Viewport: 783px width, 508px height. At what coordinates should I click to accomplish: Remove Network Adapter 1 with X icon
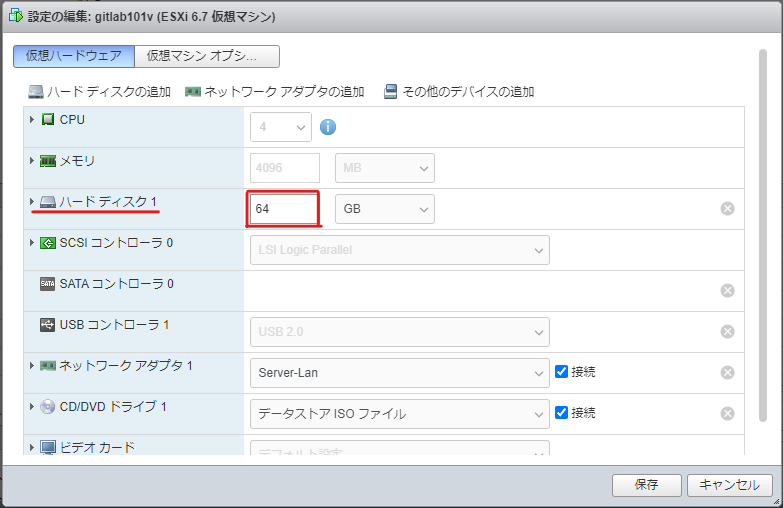(728, 373)
